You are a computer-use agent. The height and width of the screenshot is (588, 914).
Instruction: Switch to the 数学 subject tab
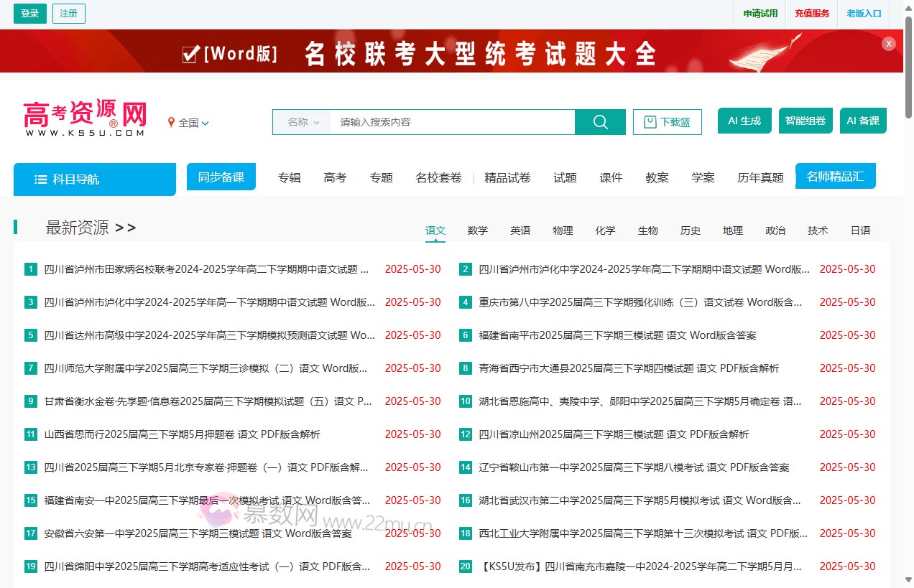(477, 230)
